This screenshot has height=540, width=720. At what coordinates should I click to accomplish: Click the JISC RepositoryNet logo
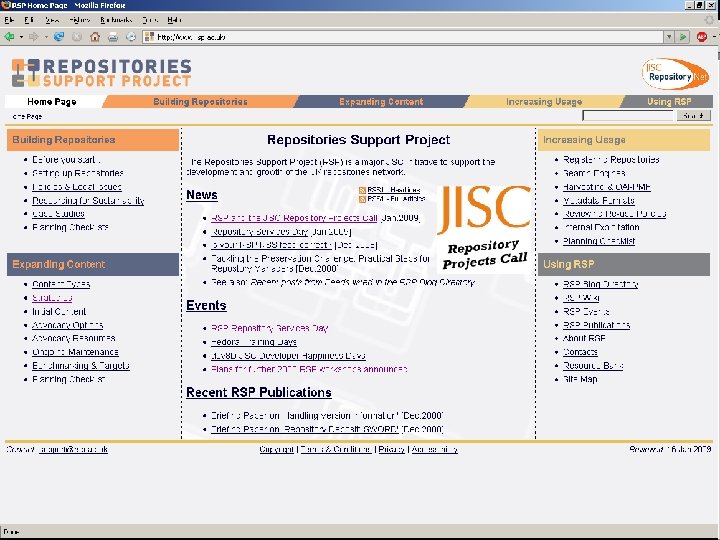675,73
